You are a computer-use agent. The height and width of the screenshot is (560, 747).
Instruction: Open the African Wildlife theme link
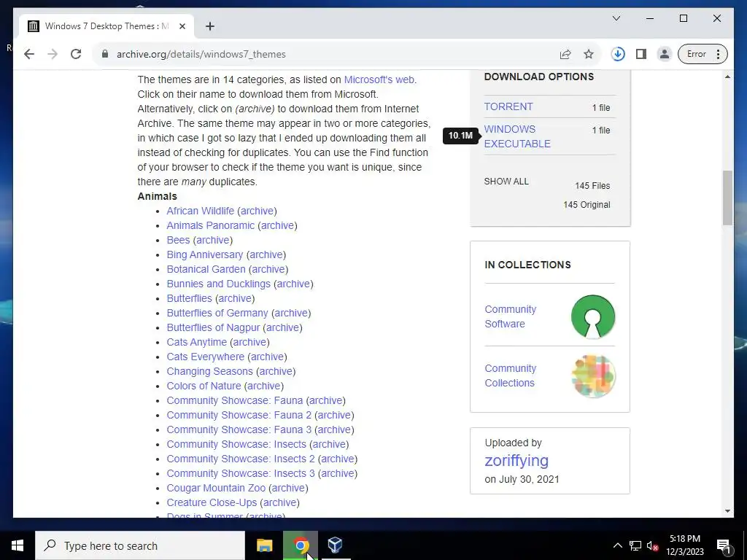click(x=200, y=211)
